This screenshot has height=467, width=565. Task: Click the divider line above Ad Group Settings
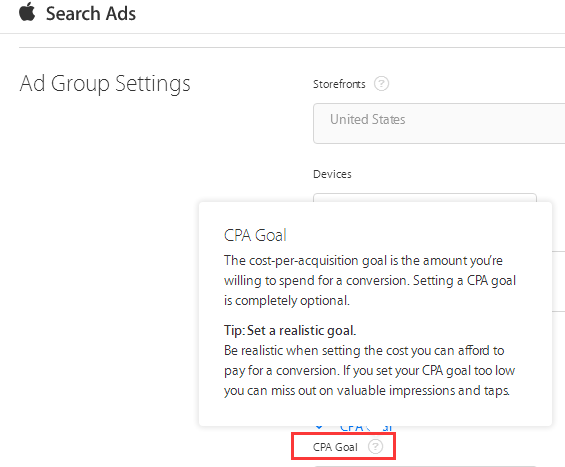click(x=292, y=47)
